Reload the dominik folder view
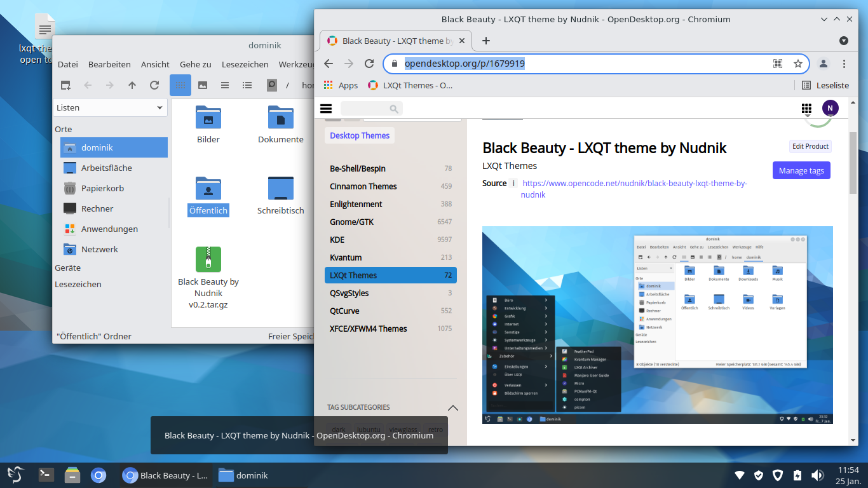868x488 pixels. pos(154,85)
